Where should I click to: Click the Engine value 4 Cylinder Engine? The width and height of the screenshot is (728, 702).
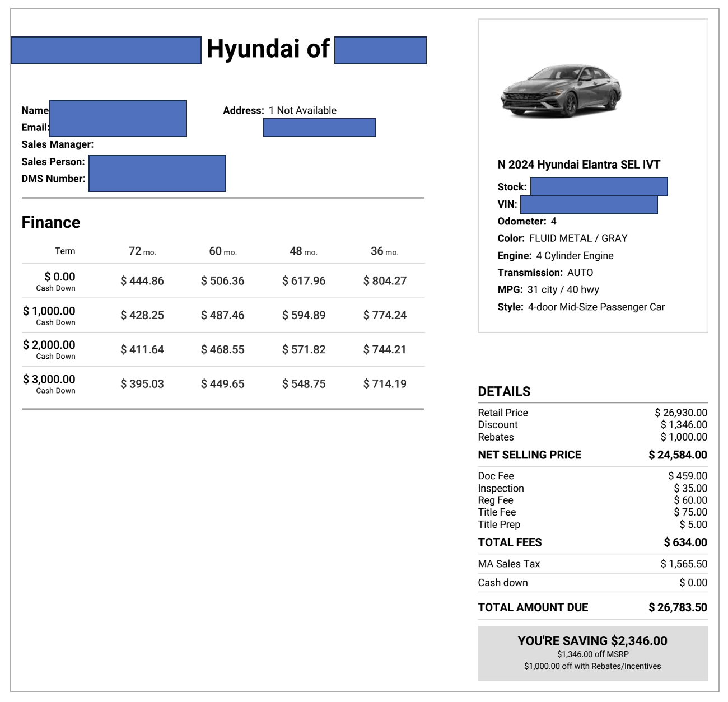pyautogui.click(x=575, y=256)
